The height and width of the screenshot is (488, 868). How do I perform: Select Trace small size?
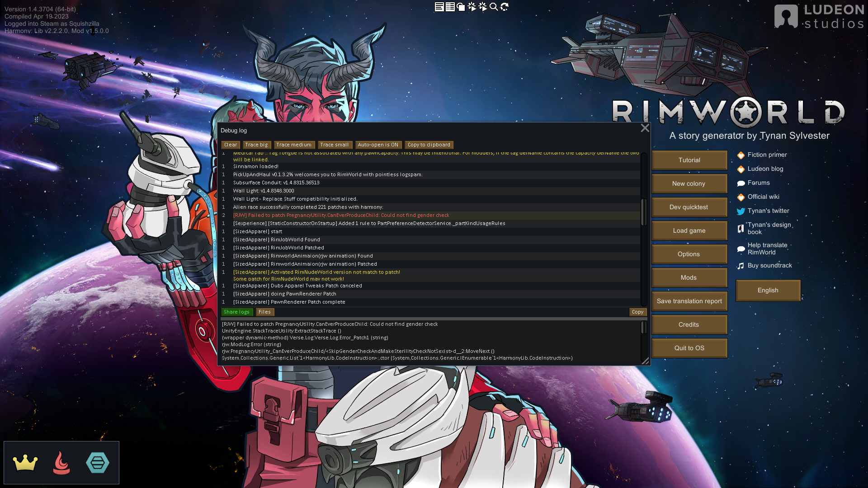[334, 145]
